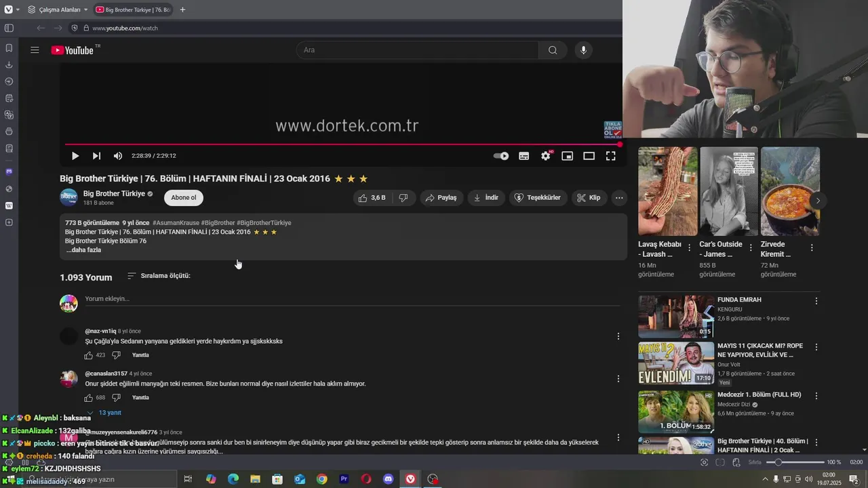Click the Vivaldi taskbar icon

click(x=410, y=479)
